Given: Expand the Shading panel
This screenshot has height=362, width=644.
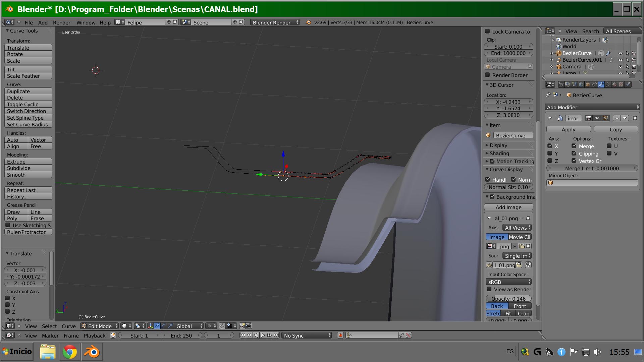Looking at the screenshot, I should click(499, 153).
